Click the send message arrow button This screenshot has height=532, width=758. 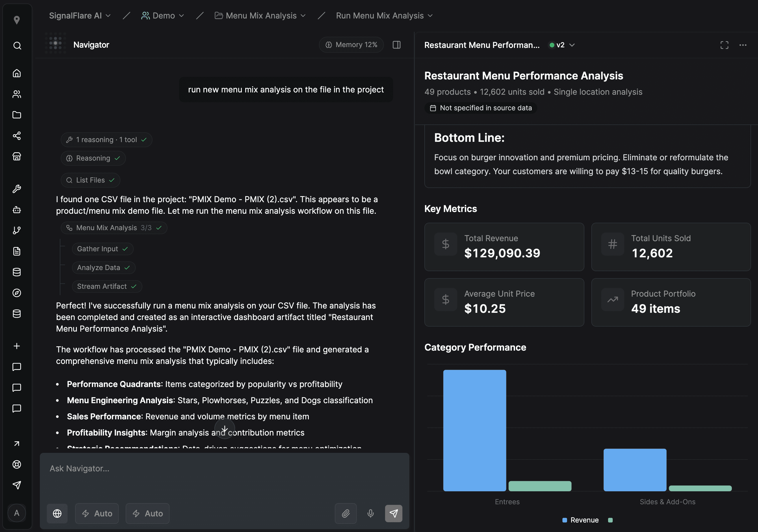point(393,513)
